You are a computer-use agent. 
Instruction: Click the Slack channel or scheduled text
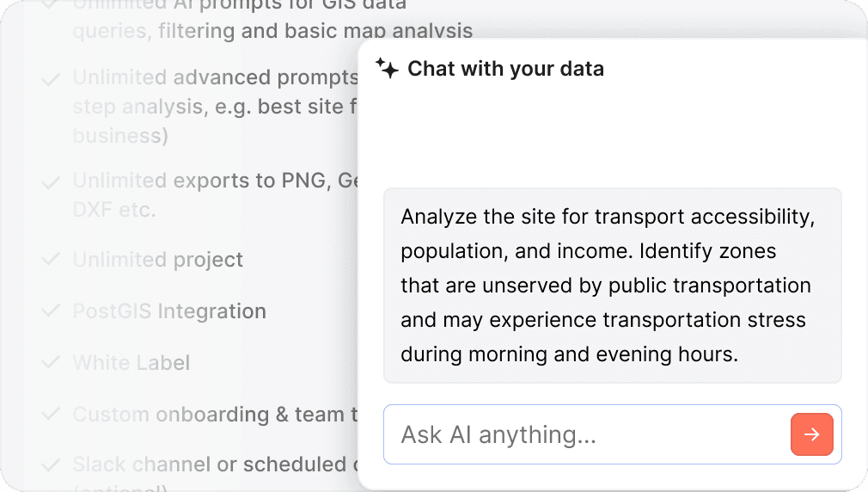215,464
